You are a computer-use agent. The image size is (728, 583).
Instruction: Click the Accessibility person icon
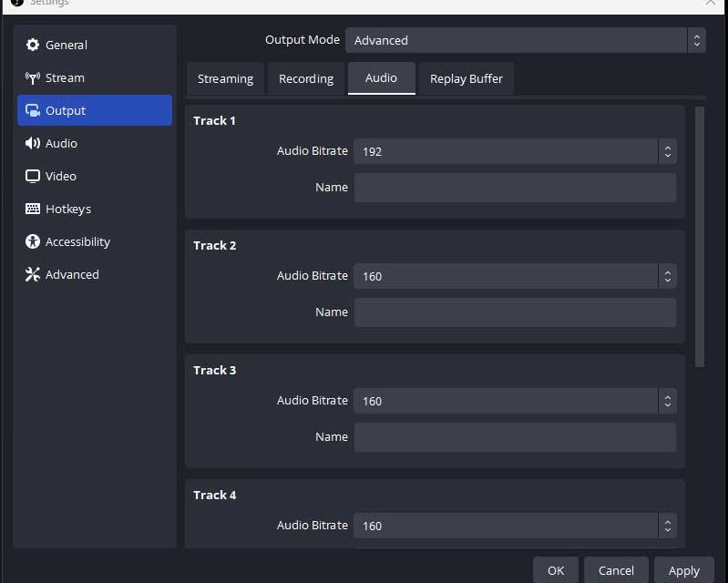(x=33, y=241)
